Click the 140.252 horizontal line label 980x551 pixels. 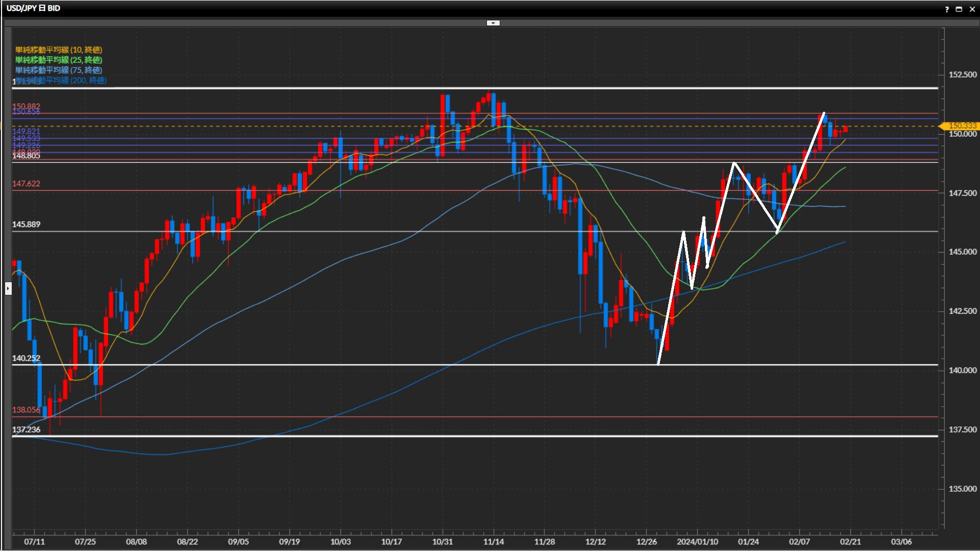pyautogui.click(x=26, y=358)
